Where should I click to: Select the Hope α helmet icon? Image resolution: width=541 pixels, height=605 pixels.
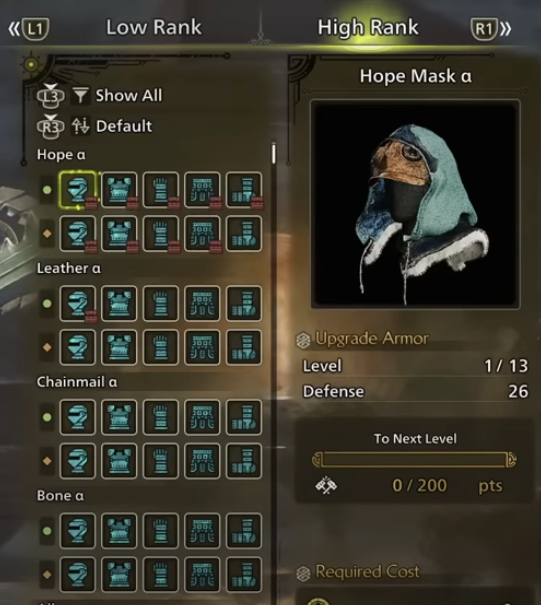pos(78,189)
